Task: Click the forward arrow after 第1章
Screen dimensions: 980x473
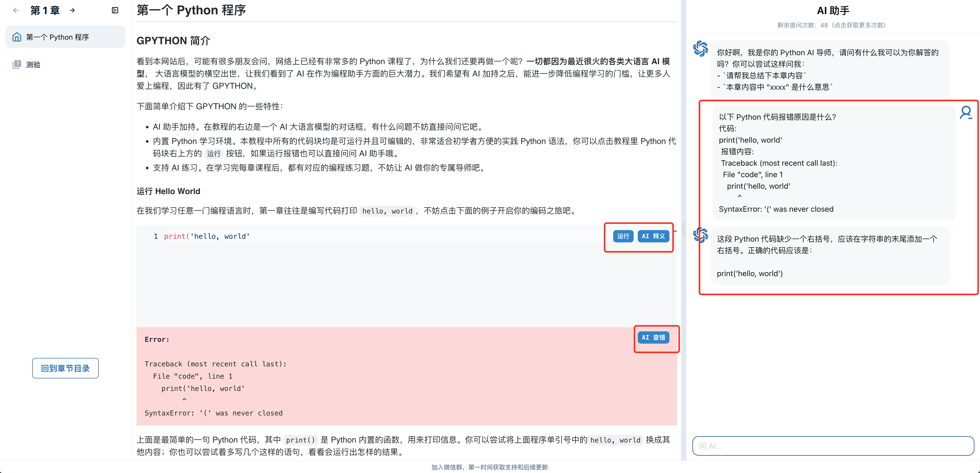Action: (x=72, y=10)
